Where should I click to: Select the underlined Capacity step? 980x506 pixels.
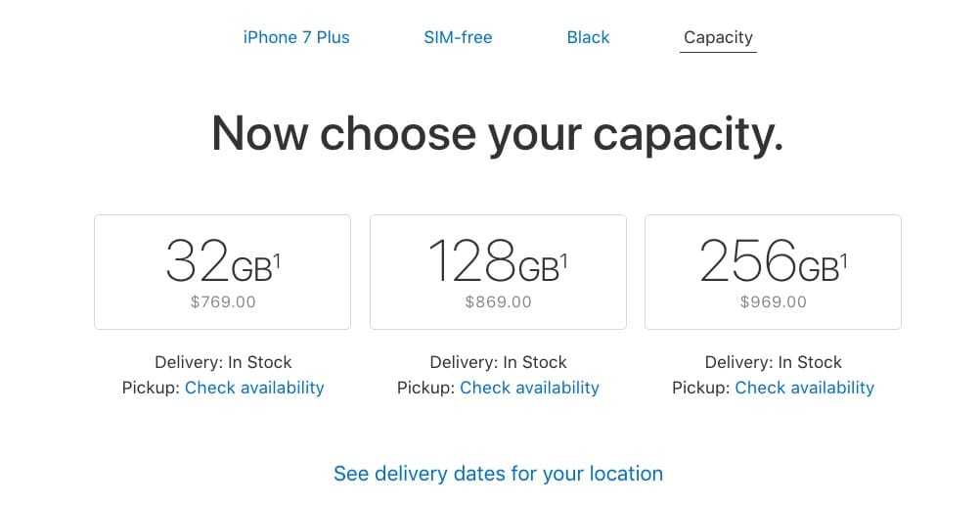(x=718, y=37)
